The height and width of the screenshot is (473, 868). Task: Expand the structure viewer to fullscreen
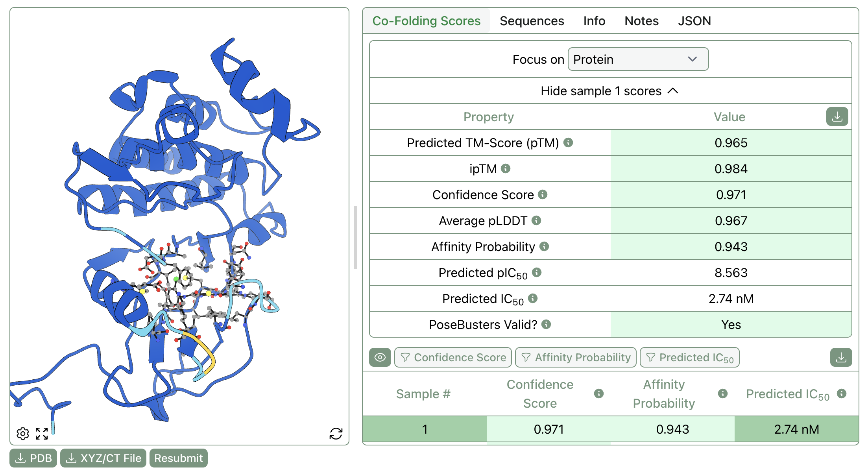(41, 434)
